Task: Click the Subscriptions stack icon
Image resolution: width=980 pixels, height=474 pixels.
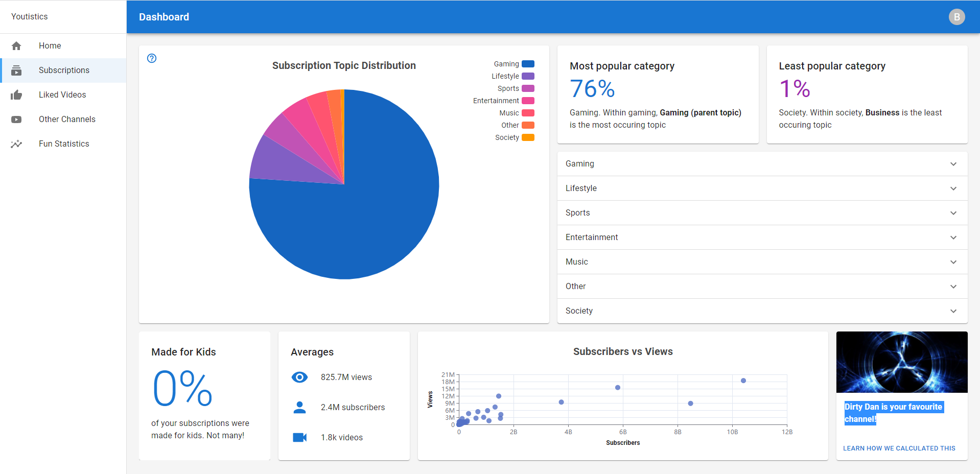Action: tap(16, 70)
